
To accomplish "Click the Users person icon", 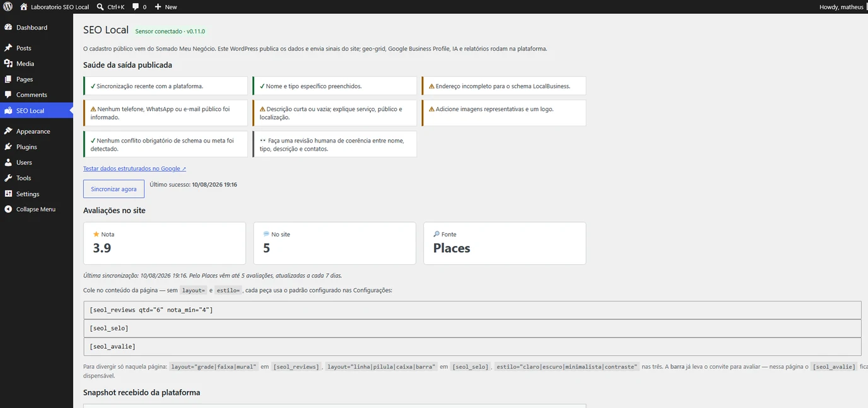I will 8,163.
